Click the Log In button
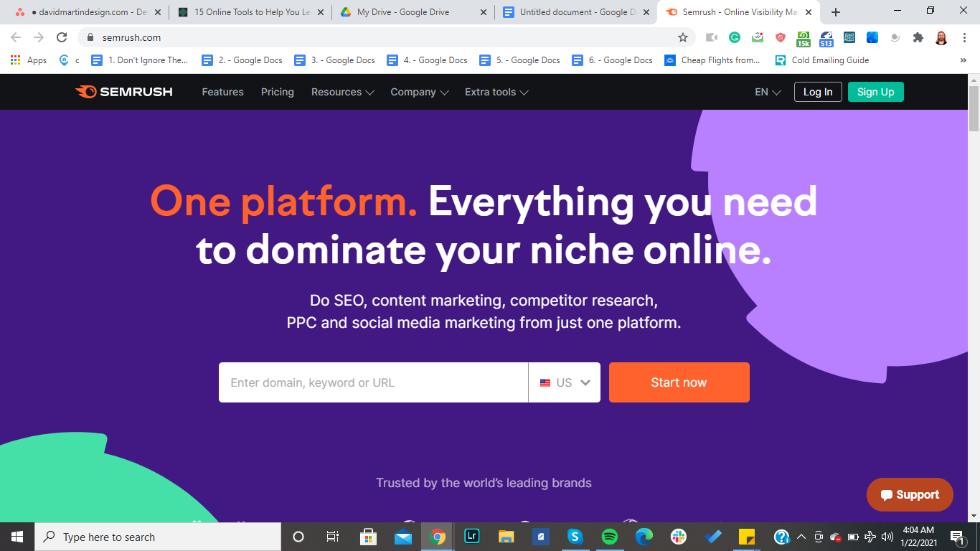Viewport: 980px width, 551px height. click(x=818, y=92)
